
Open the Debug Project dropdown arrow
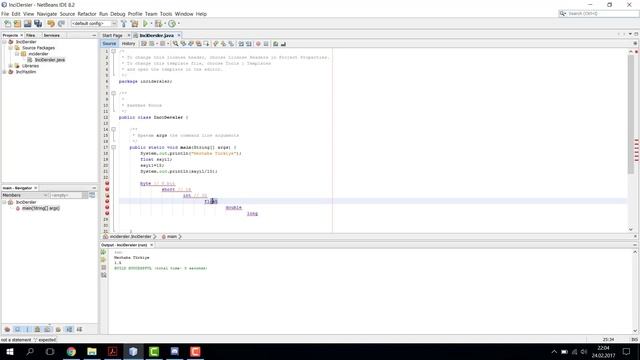[x=164, y=24]
